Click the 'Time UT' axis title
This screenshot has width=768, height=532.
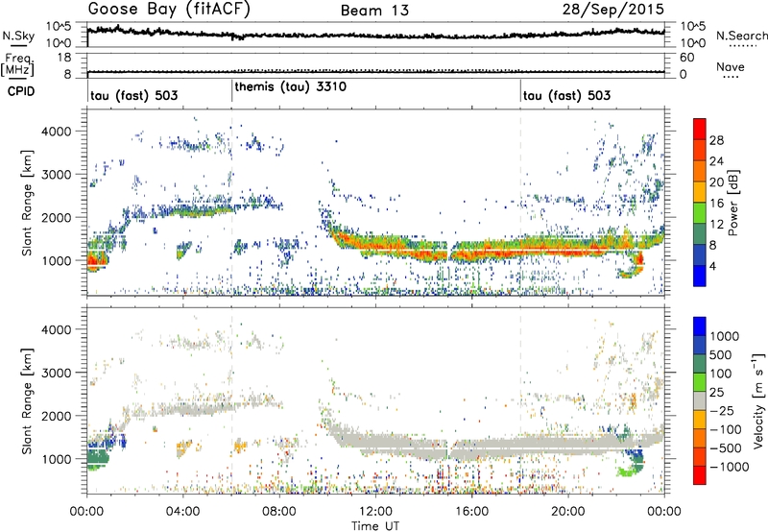(375, 525)
